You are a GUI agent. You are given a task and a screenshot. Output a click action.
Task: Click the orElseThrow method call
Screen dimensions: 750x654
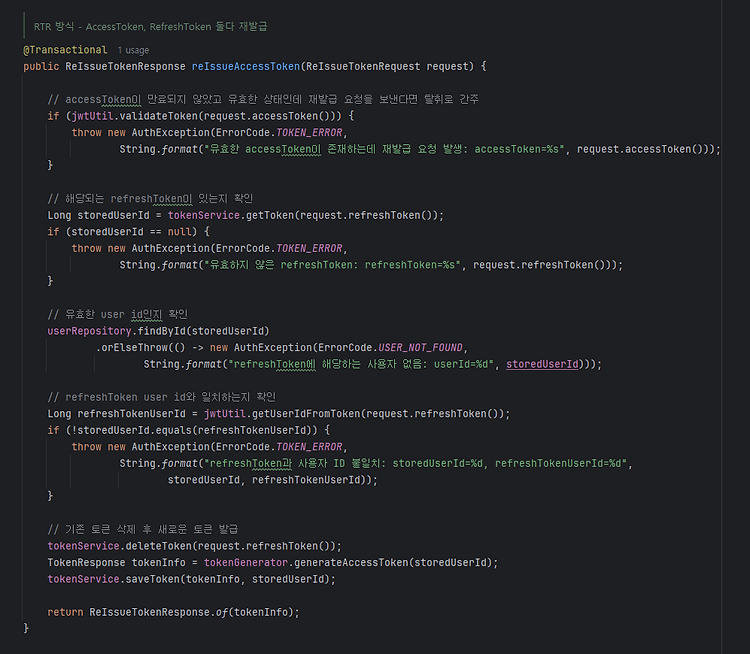pos(134,348)
